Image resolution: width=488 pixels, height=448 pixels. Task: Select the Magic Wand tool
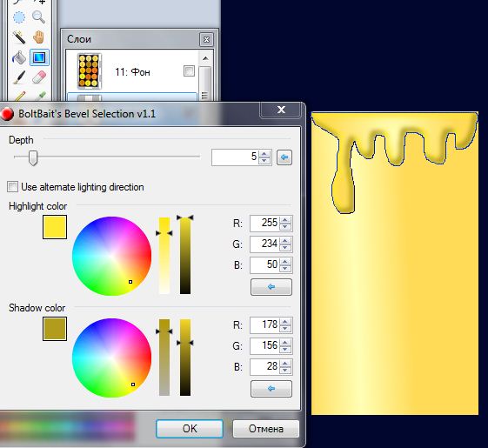tap(18, 37)
